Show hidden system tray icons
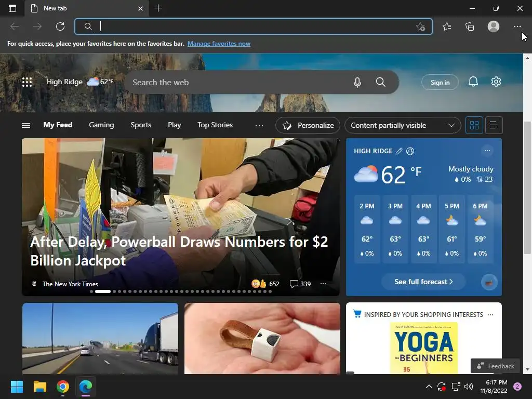 pyautogui.click(x=429, y=387)
